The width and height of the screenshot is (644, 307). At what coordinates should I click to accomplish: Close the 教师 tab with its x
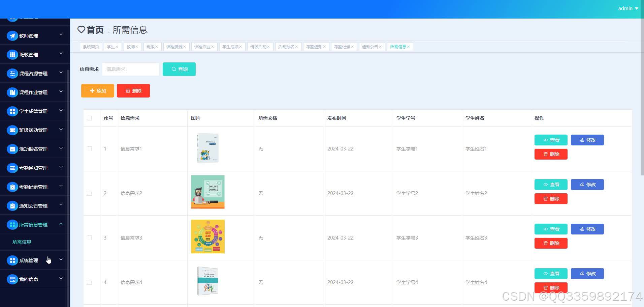[137, 47]
